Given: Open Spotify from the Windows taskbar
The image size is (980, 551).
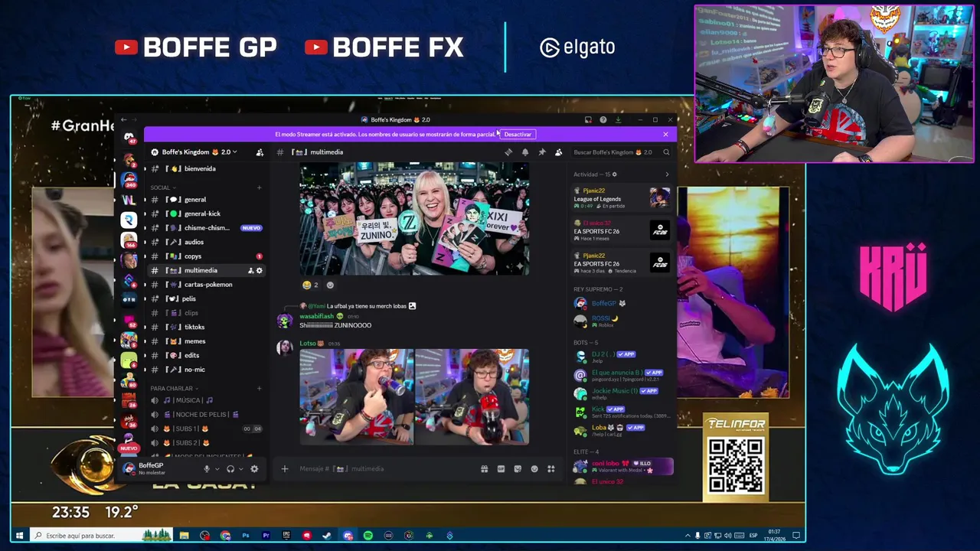Looking at the screenshot, I should point(368,536).
